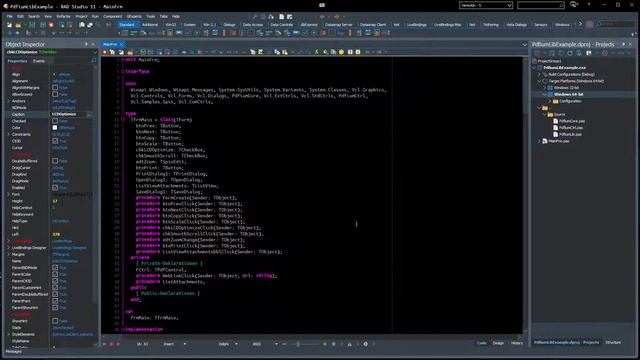This screenshot has height=360, width=640.
Task: Switch to the Design view tab
Action: pos(498,343)
